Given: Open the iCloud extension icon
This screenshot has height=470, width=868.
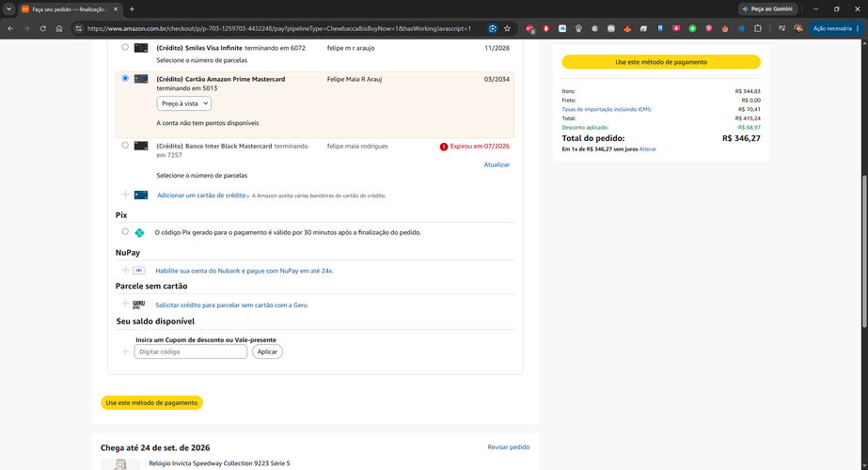Looking at the screenshot, I should pyautogui.click(x=562, y=28).
